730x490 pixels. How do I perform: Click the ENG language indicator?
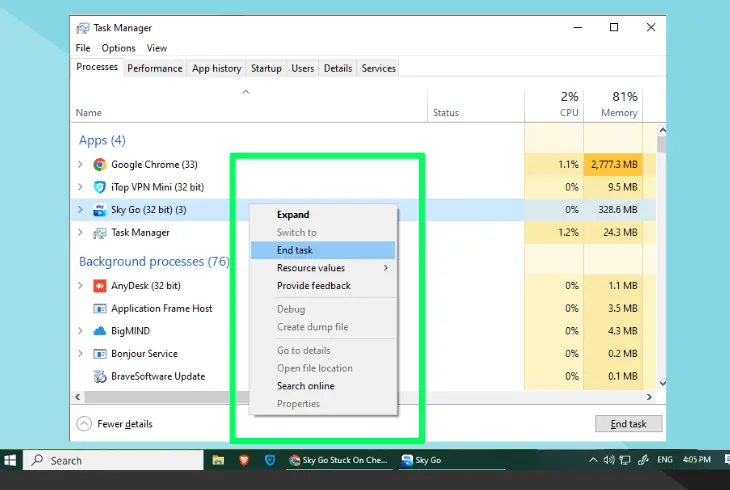665,460
